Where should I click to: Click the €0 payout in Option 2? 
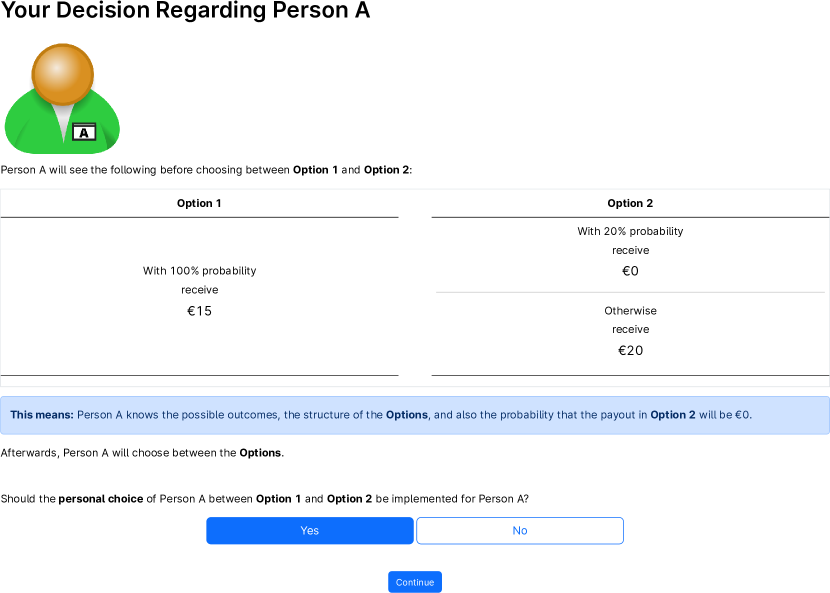click(630, 271)
